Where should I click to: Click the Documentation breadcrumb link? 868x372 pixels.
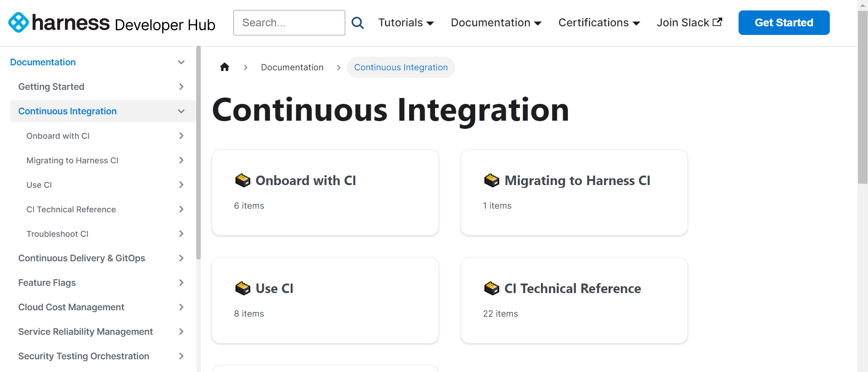click(x=292, y=67)
